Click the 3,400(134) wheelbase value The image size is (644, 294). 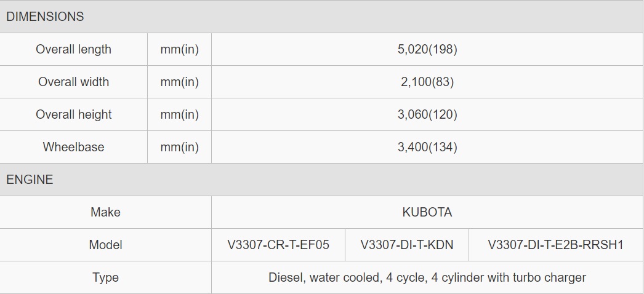point(427,147)
